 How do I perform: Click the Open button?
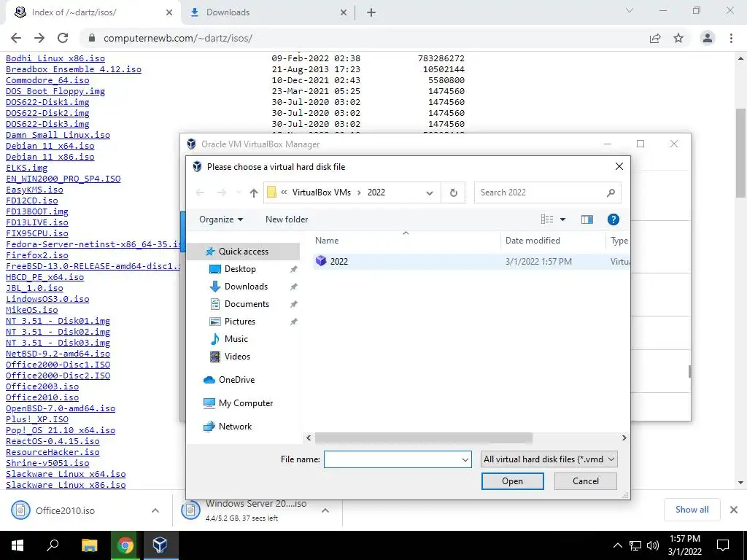[x=512, y=481]
